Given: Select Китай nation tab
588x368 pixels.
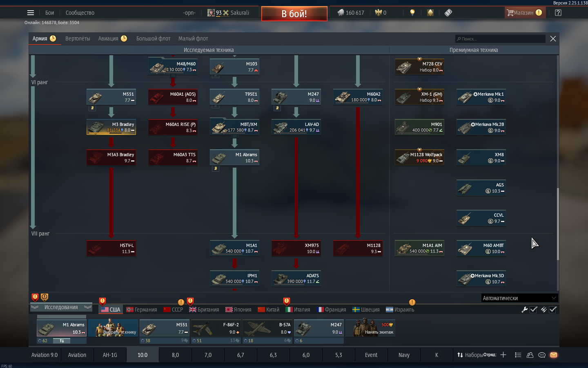Looking at the screenshot, I should coord(269,310).
